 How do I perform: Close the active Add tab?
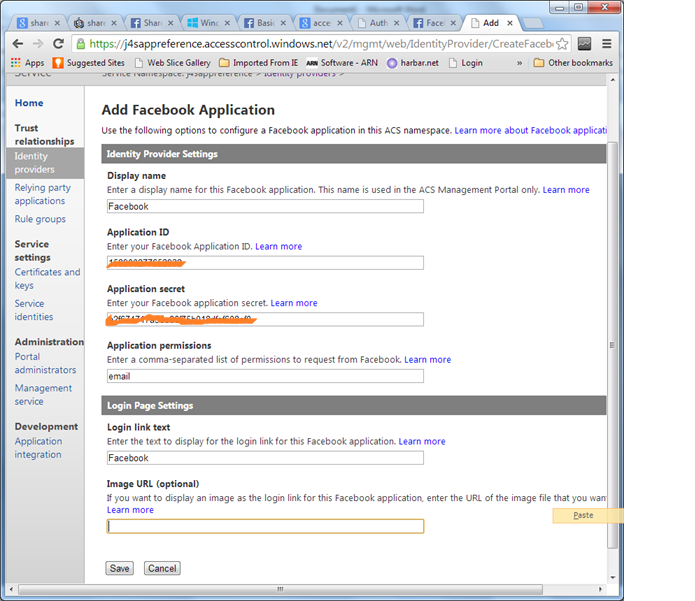point(510,23)
